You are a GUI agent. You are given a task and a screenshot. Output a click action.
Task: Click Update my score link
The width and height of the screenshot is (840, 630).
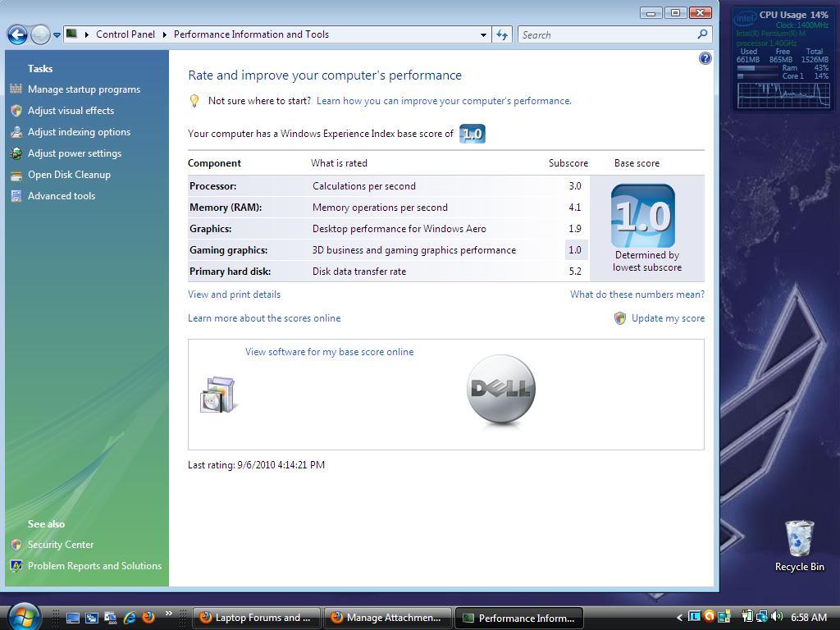(668, 318)
